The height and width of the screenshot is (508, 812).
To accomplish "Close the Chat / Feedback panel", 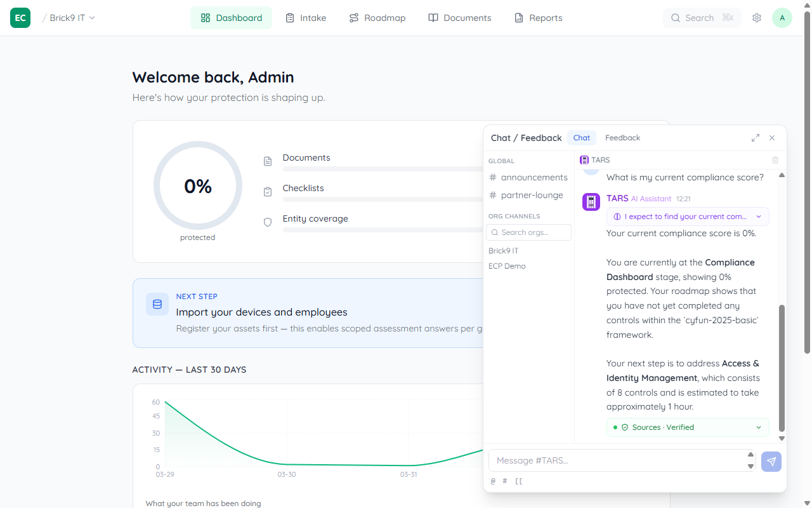I will point(772,138).
